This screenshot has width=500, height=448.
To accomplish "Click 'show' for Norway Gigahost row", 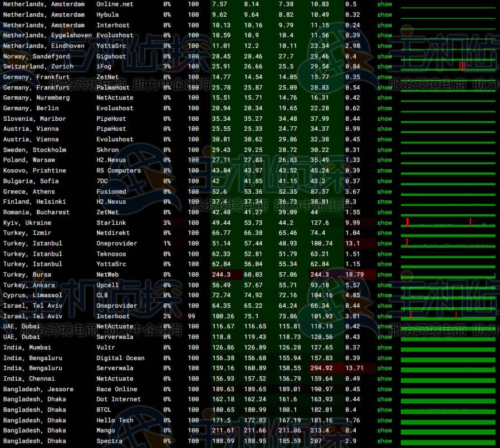I will [385, 56].
